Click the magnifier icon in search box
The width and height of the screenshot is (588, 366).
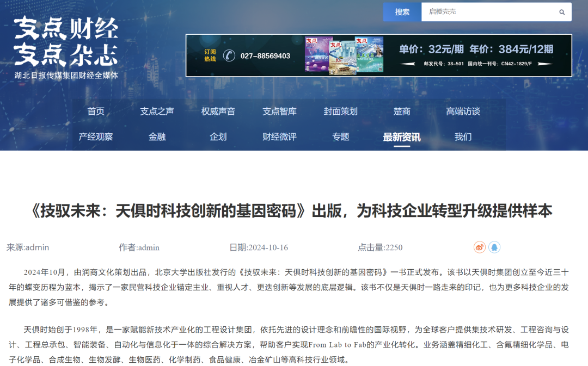562,12
